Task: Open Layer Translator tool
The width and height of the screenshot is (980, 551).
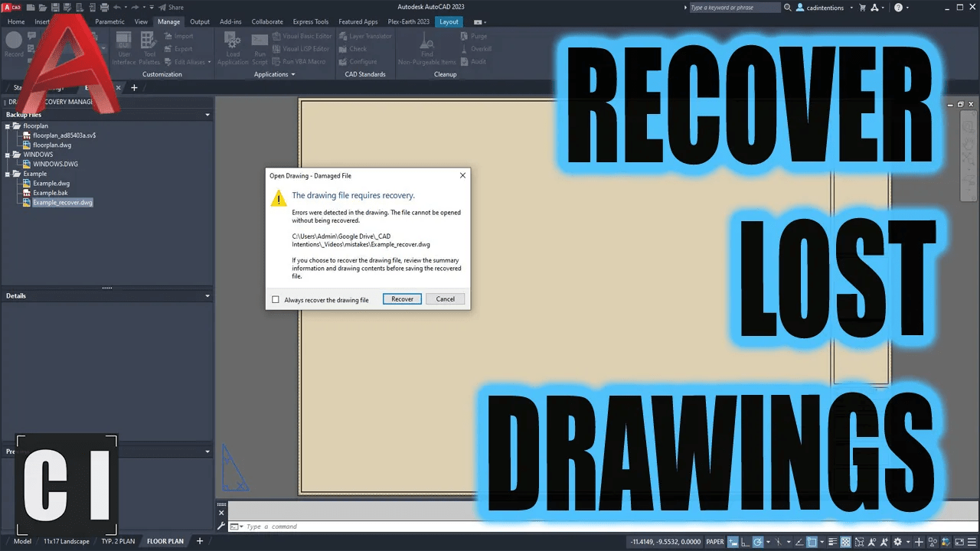Action: pos(365,36)
